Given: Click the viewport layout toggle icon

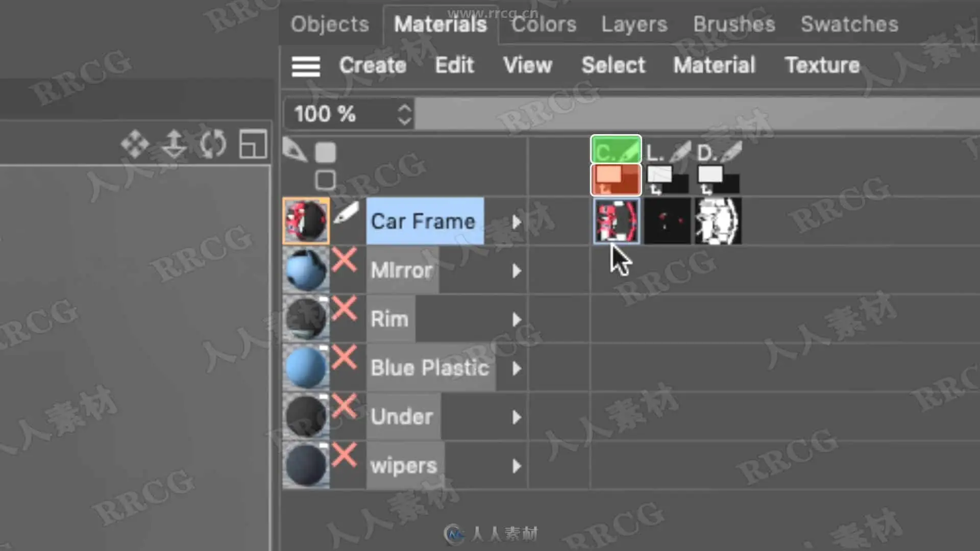Looking at the screenshot, I should click(x=253, y=144).
